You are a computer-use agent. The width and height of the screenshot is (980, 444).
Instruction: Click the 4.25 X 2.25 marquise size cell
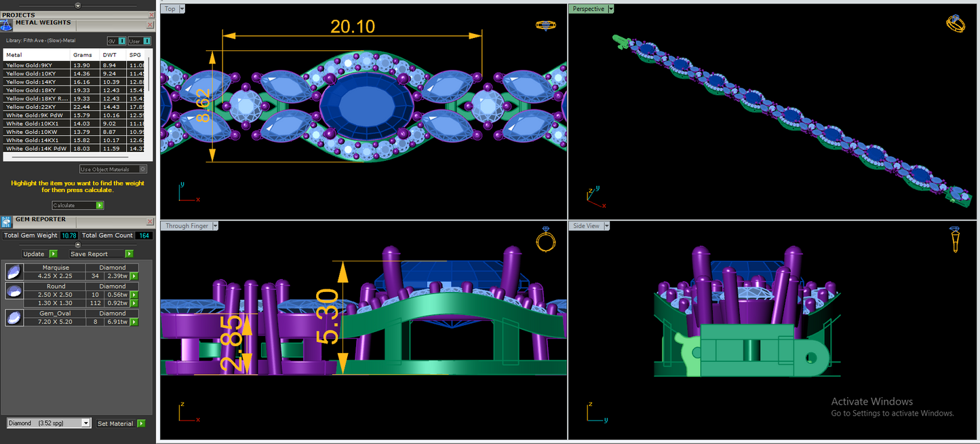[55, 276]
